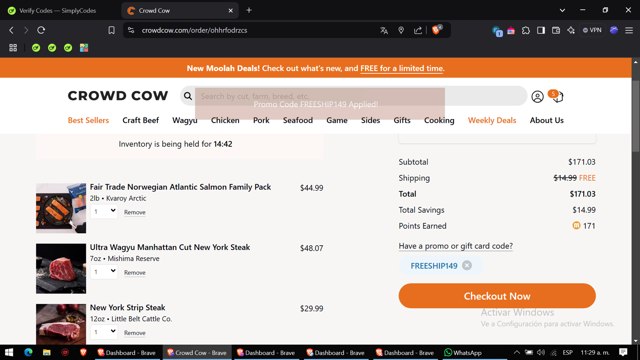Click the taskbar volume icon
The height and width of the screenshot is (360, 640).
click(x=541, y=352)
